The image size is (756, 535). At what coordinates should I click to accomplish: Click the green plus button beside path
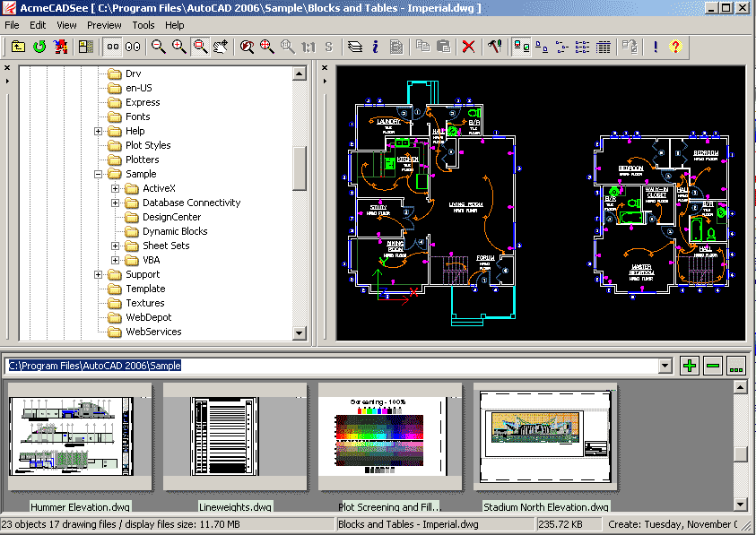click(x=690, y=366)
